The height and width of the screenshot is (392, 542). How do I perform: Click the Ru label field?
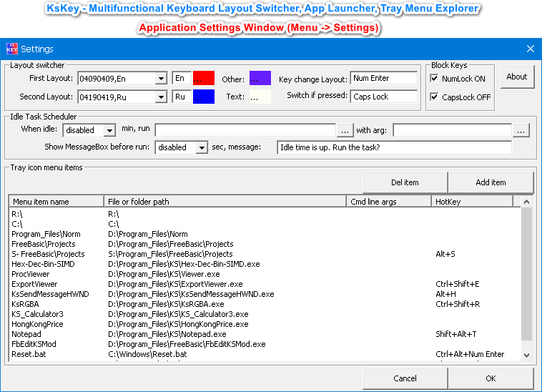(182, 97)
